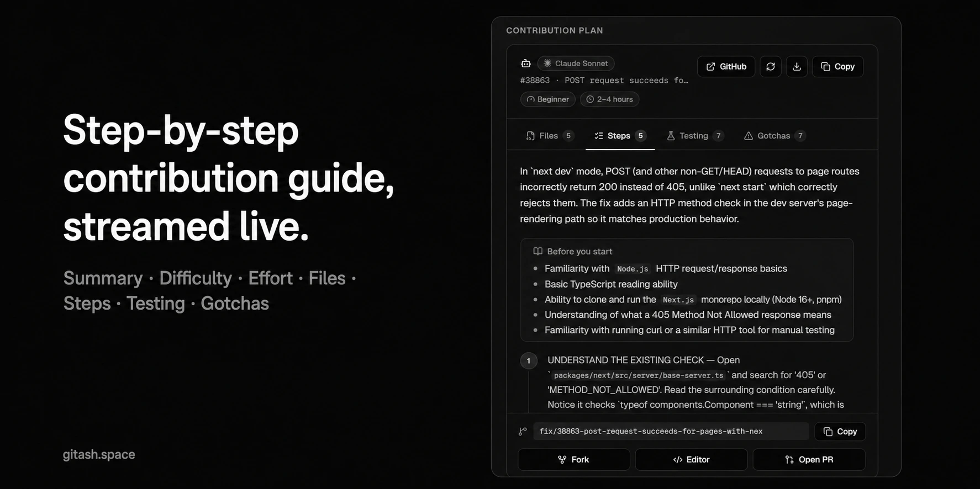Click the Beginner difficulty badge

548,99
